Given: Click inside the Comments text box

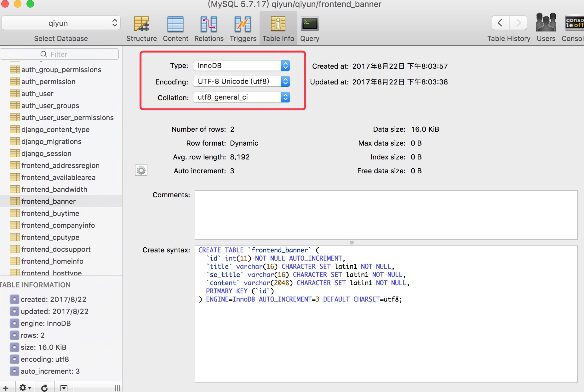Looking at the screenshot, I should pyautogui.click(x=386, y=215).
